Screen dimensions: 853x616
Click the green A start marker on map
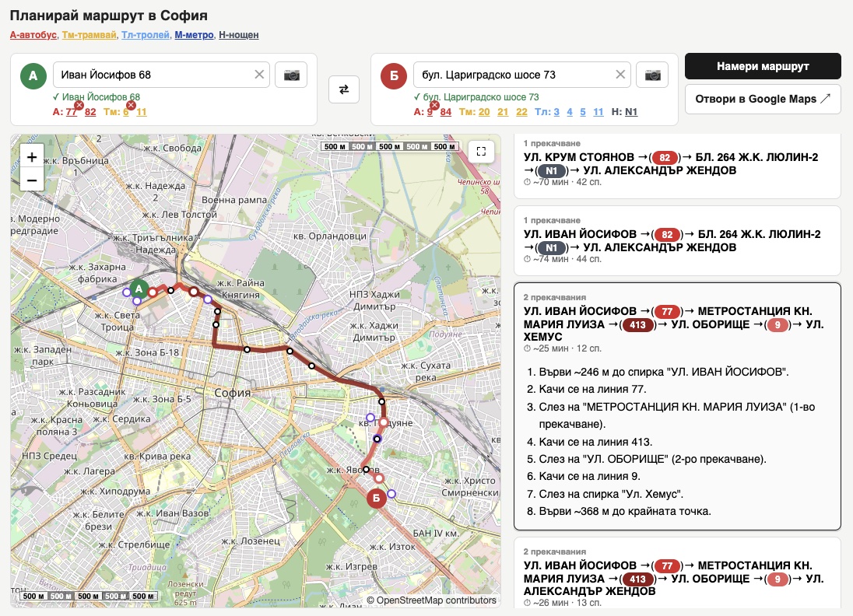pos(139,289)
